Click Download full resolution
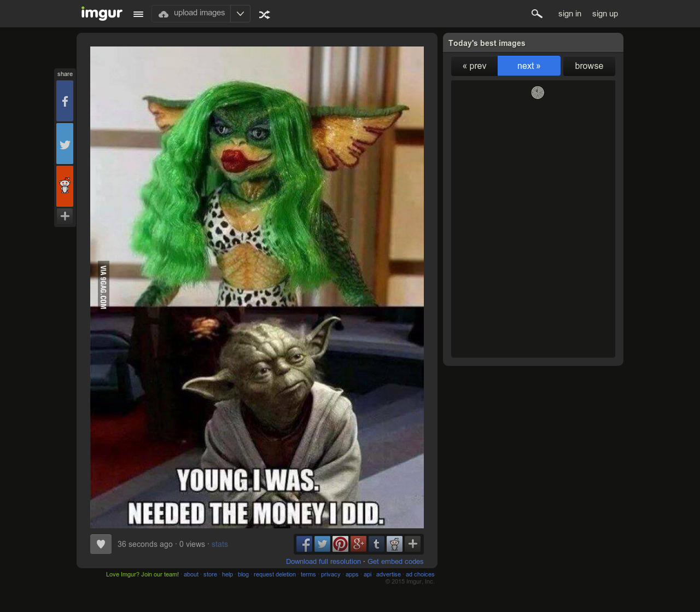This screenshot has height=612, width=700. click(323, 562)
